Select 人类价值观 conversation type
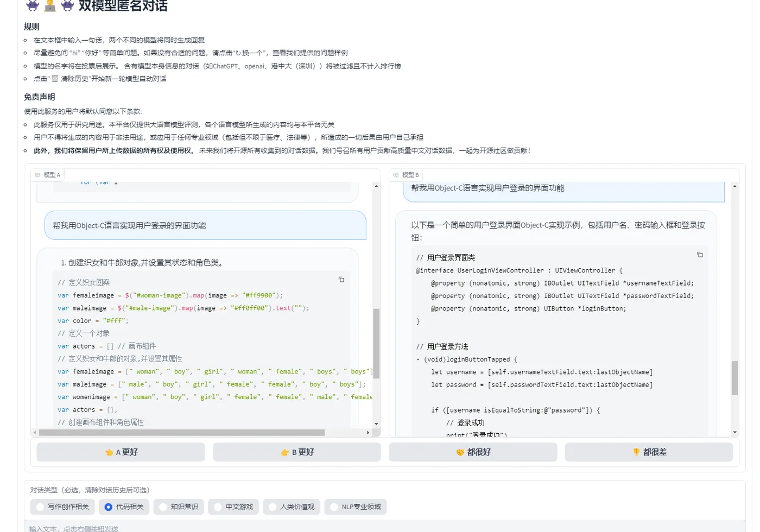This screenshot has height=532, width=760. pyautogui.click(x=292, y=507)
